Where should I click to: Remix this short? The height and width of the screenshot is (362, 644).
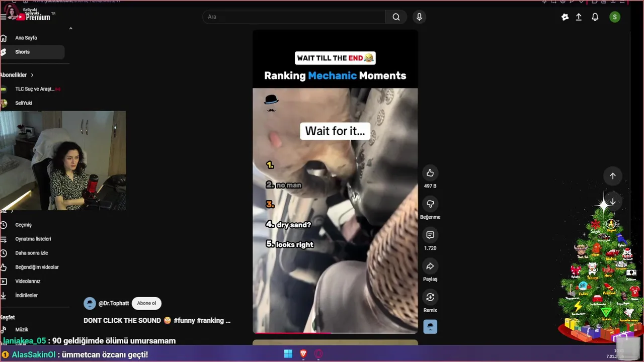pyautogui.click(x=430, y=297)
